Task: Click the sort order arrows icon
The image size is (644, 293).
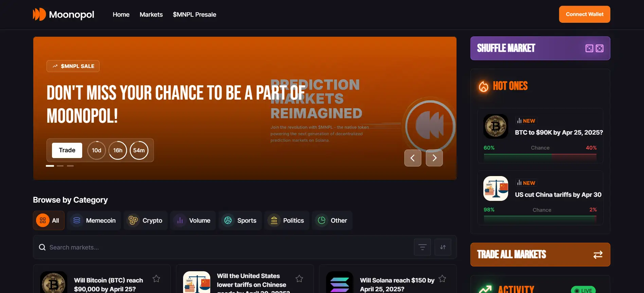Action: tap(443, 247)
